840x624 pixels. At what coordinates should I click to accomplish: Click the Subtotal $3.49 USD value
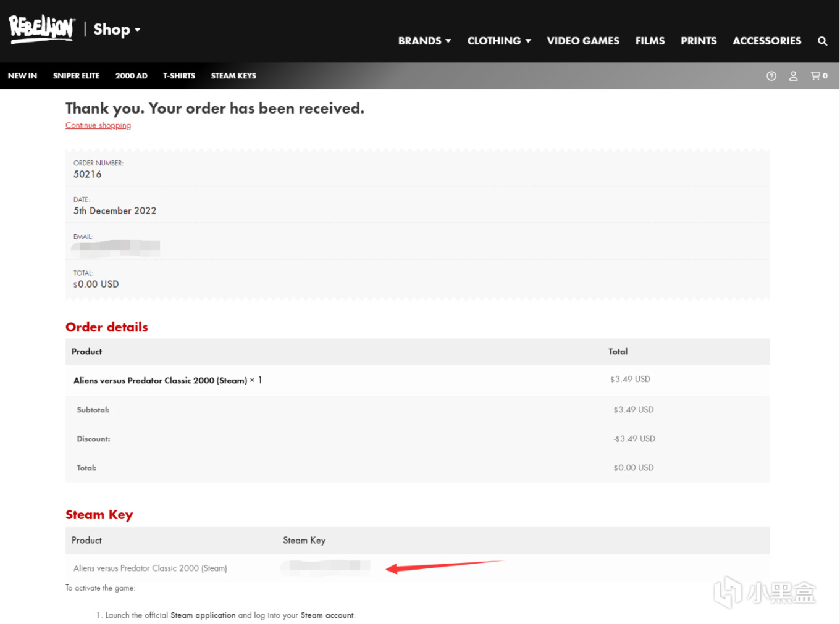pyautogui.click(x=633, y=410)
